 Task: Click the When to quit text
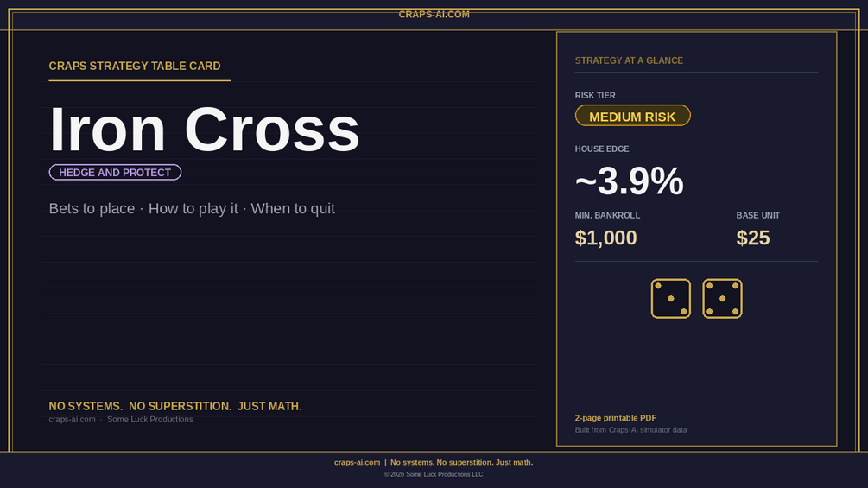point(293,209)
